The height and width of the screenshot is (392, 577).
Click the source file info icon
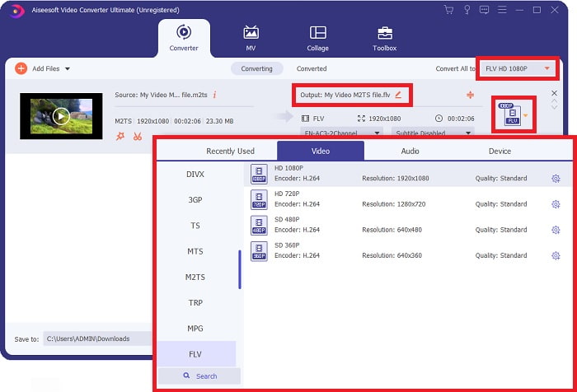pyautogui.click(x=214, y=95)
